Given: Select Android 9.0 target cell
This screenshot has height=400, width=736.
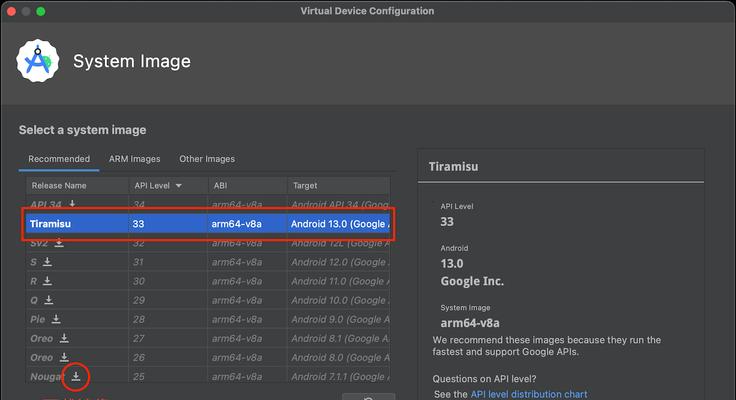Looking at the screenshot, I should pos(340,319).
